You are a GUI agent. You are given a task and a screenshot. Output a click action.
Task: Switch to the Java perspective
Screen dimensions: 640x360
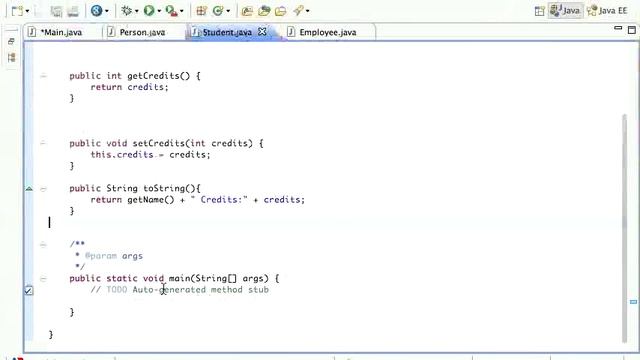(565, 11)
